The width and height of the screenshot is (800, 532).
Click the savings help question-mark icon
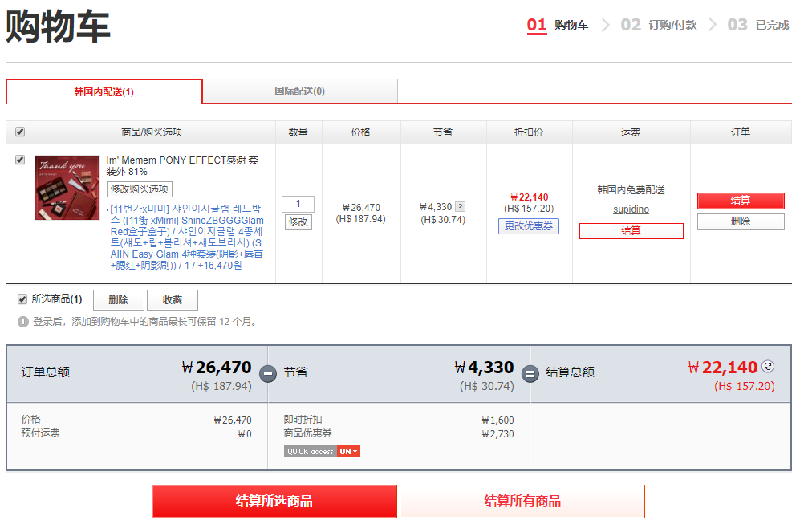[461, 207]
